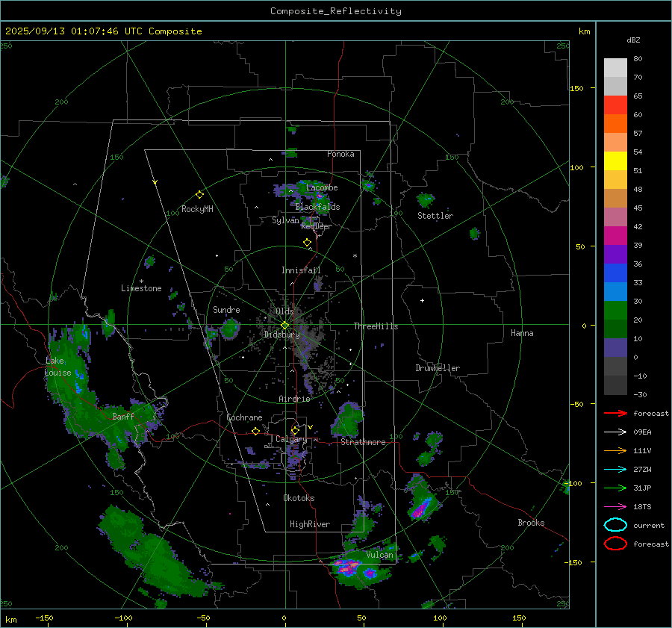Viewport: 672px width, 628px height.
Task: Select the yellow 51-54 dBZ color swatch
Action: [615, 161]
